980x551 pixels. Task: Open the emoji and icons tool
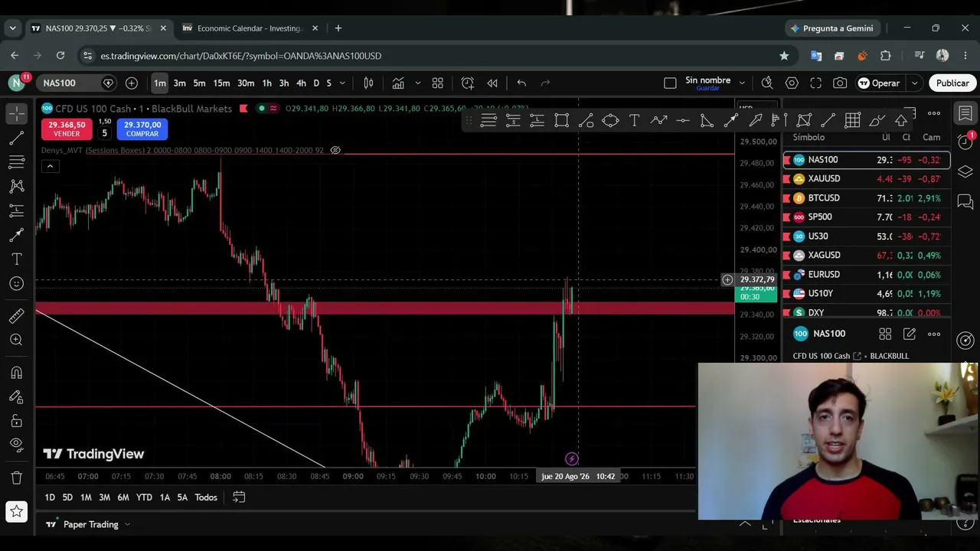16,284
